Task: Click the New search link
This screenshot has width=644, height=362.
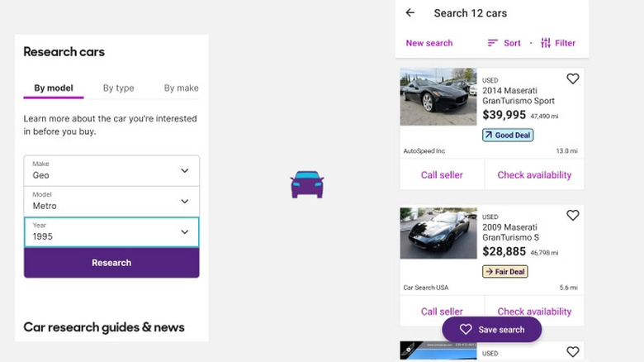Action: [x=429, y=43]
